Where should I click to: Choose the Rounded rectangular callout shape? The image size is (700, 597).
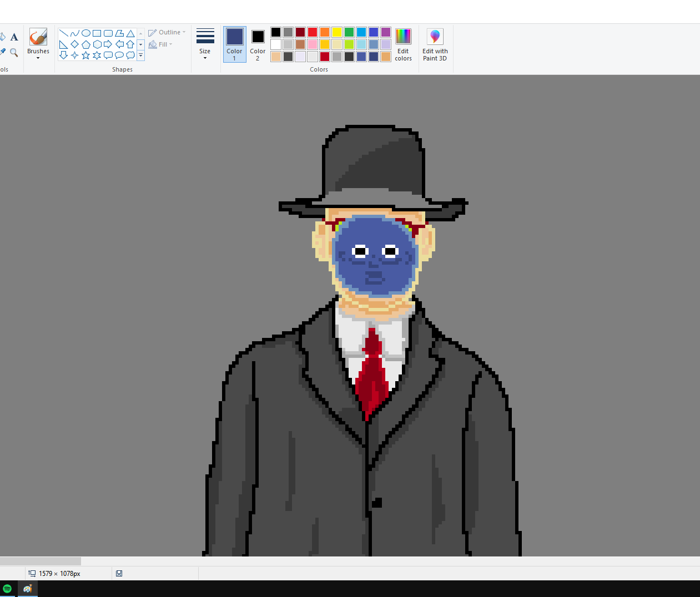pos(108,55)
